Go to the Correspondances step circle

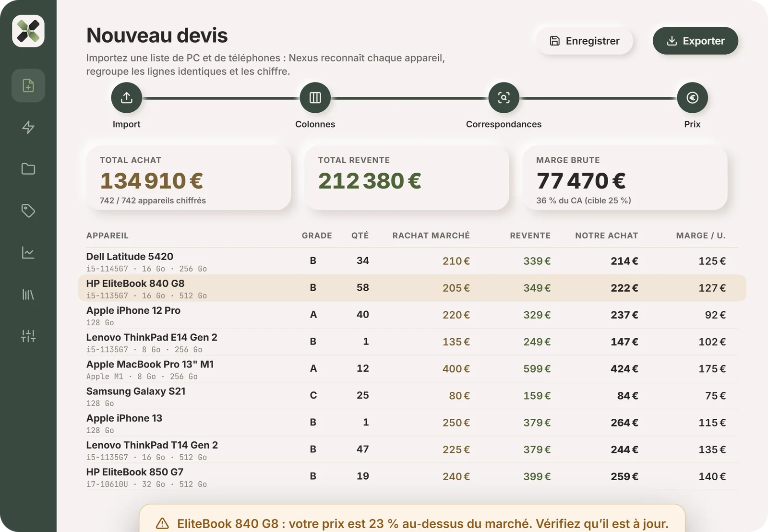point(504,98)
